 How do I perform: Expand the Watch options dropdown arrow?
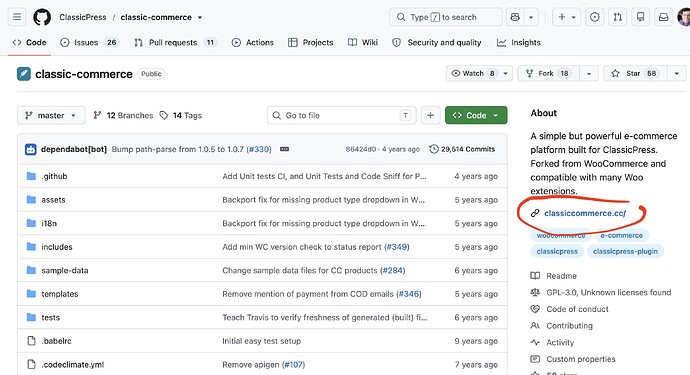506,74
